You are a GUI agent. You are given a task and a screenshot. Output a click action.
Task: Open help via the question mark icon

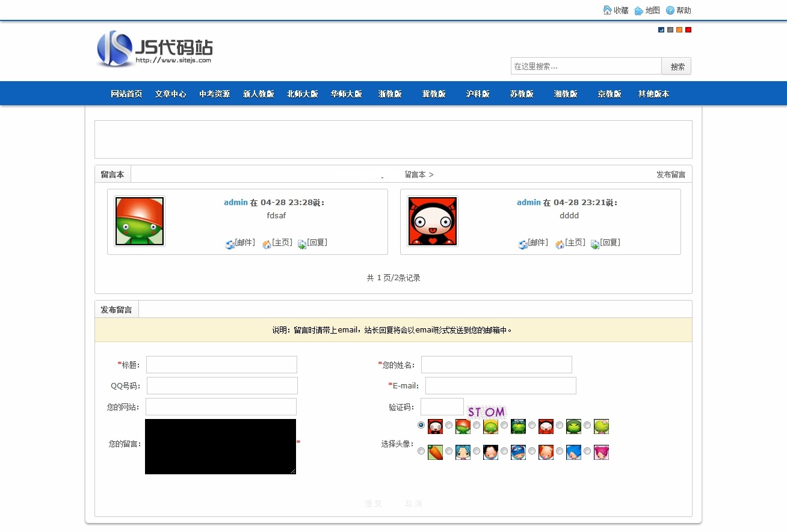[670, 10]
